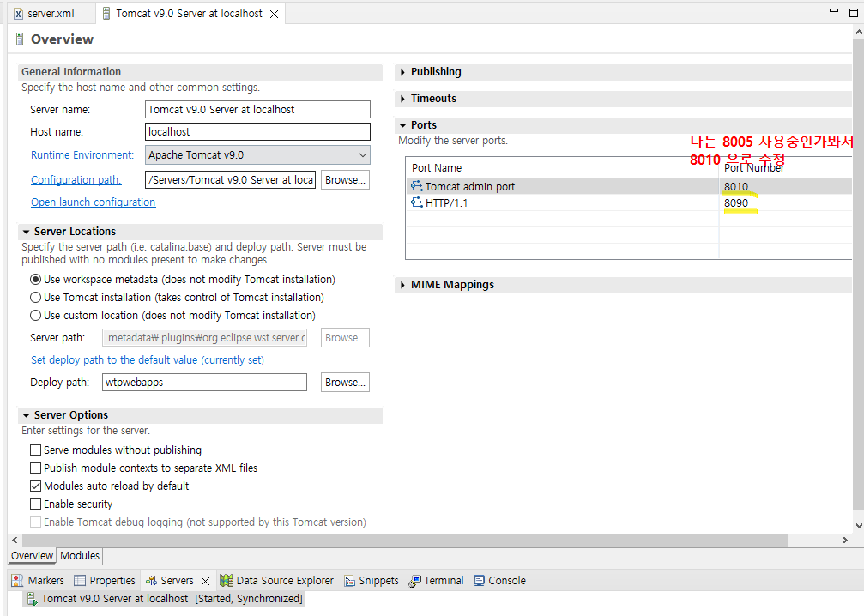Click the server.xml file icon in tab
Viewport: 864px width, 616px height.
pyautogui.click(x=18, y=14)
